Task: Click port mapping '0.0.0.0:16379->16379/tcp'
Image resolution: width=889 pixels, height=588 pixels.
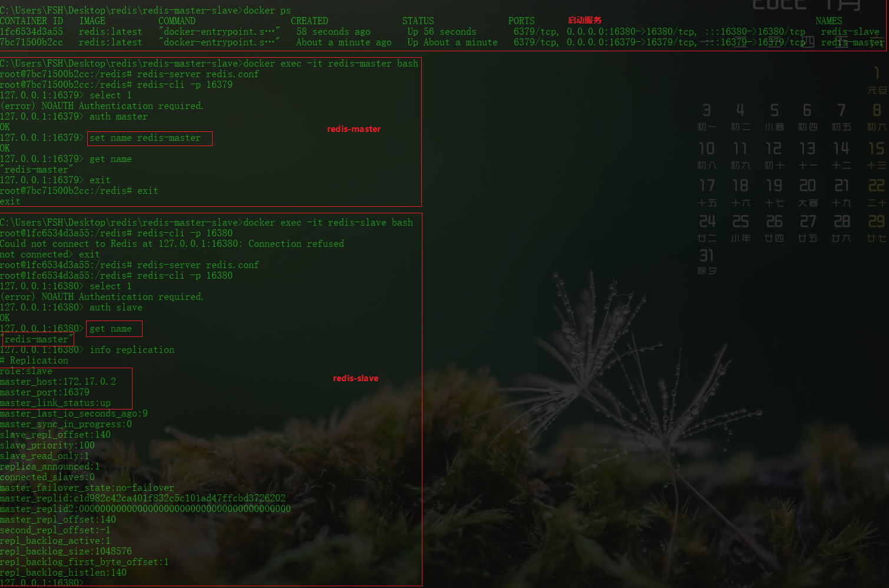Action: click(x=632, y=42)
